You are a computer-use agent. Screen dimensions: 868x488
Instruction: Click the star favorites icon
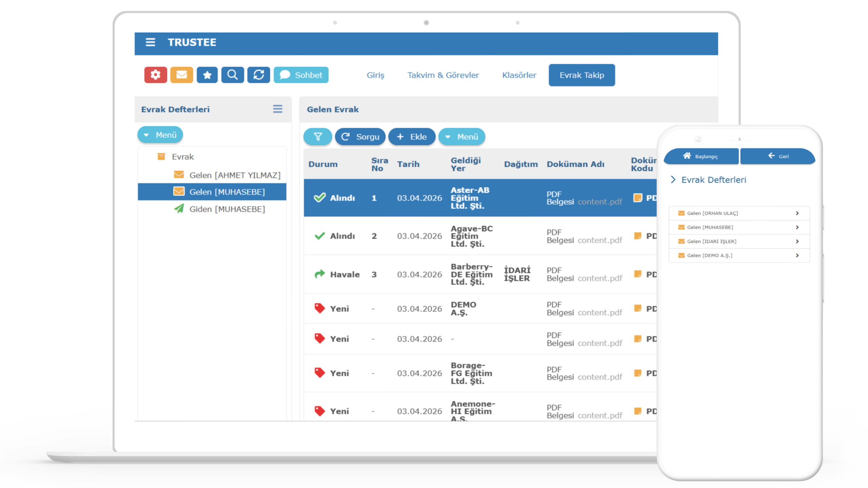[207, 75]
